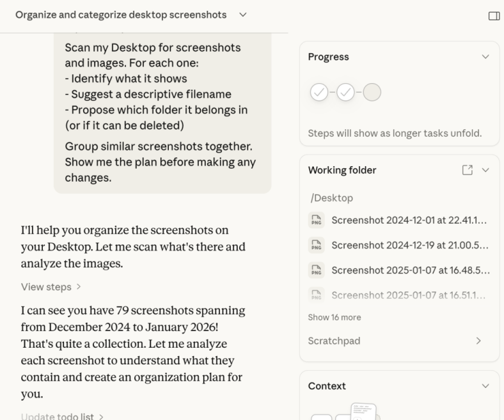Click PNG icon for Screenshot 2025-01-07 at 16.48 file
504x420 pixels.
click(316, 270)
